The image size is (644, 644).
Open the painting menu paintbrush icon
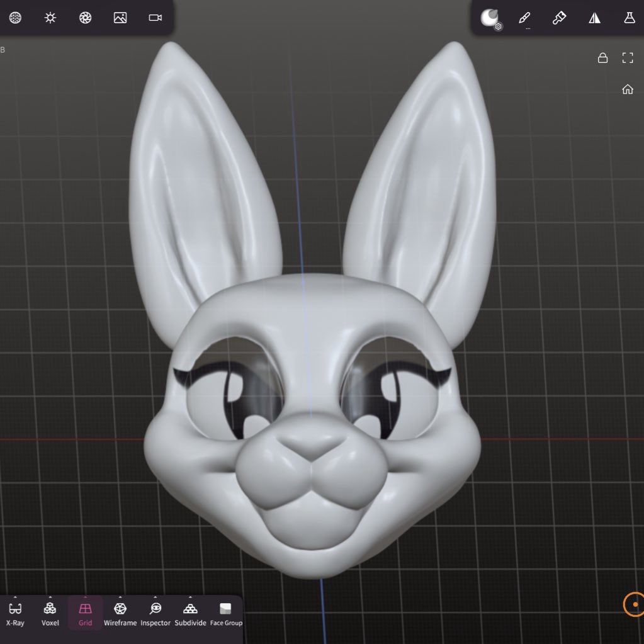559,18
